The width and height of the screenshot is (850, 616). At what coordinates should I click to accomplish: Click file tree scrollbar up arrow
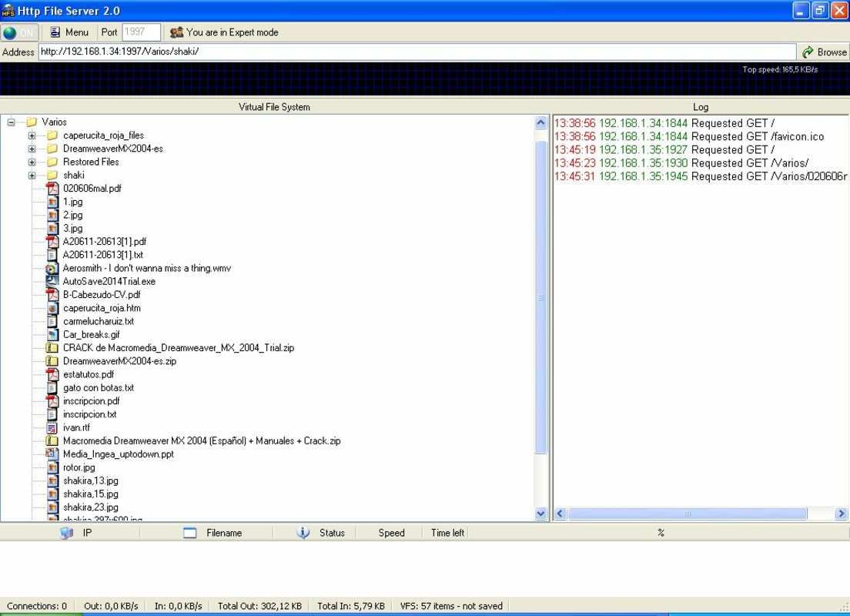(540, 122)
